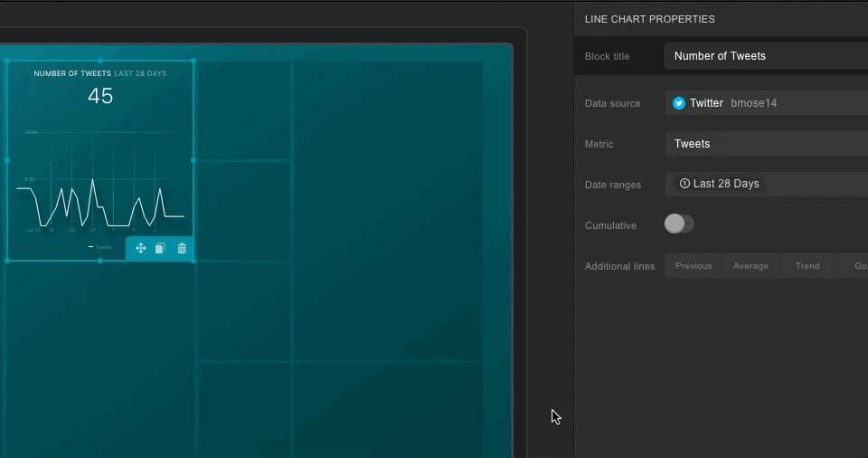Click the Line Chart Properties panel header

click(650, 19)
